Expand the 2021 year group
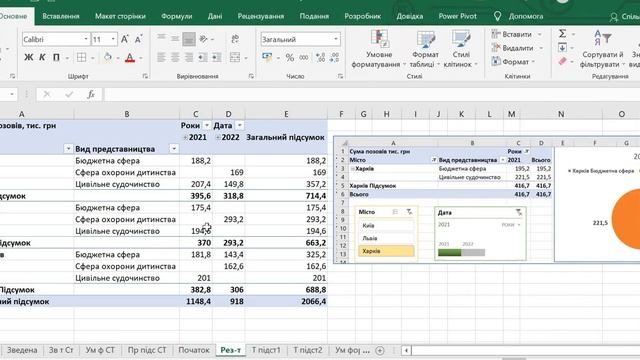 pyautogui.click(x=185, y=138)
